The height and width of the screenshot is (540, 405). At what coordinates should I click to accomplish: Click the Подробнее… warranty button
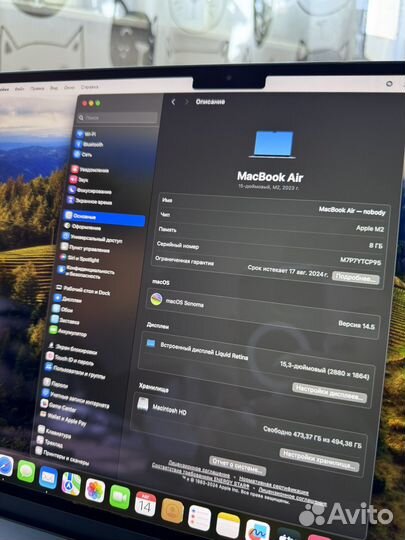(x=355, y=278)
